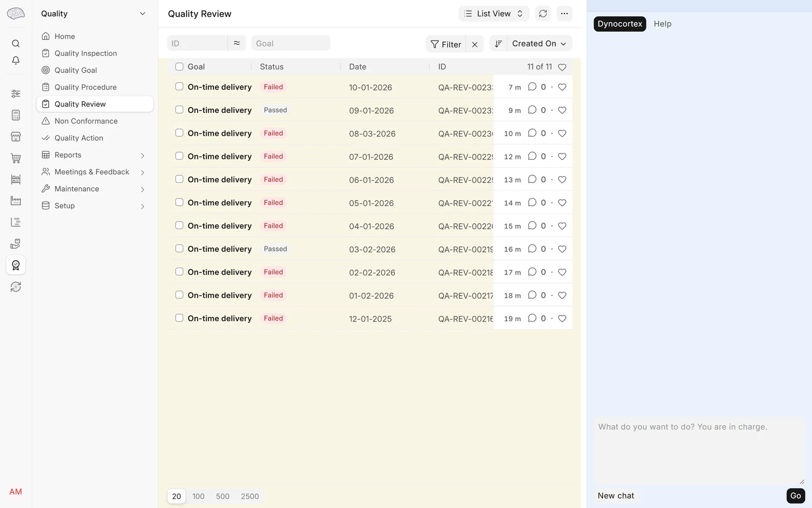
Task: Open the Created On sort dropdown
Action: (539, 44)
